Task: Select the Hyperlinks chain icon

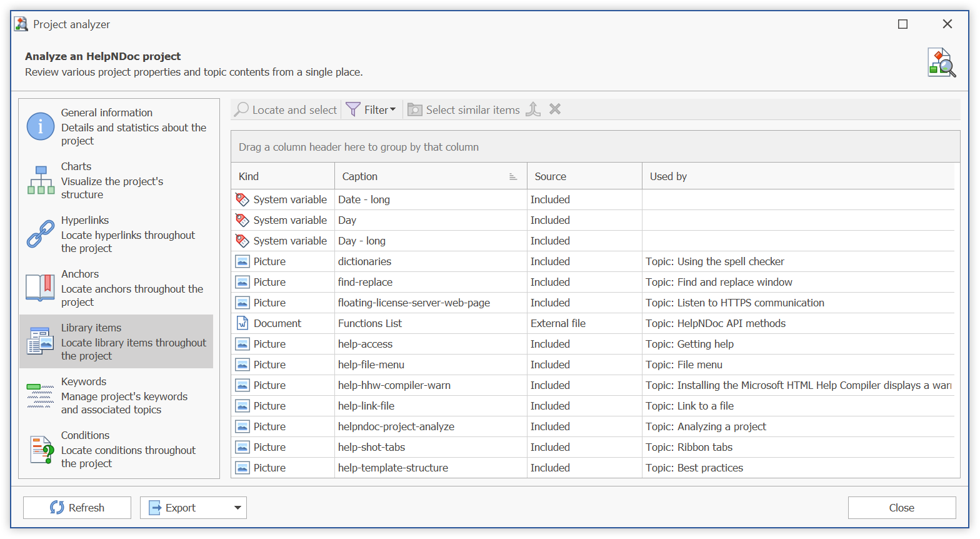Action: click(41, 234)
